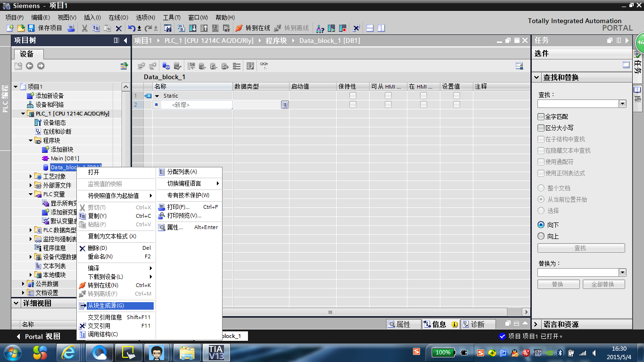Viewport: 644px width, 362px height.
Task: Click the delete X icon in main toolbar
Action: tap(119, 28)
